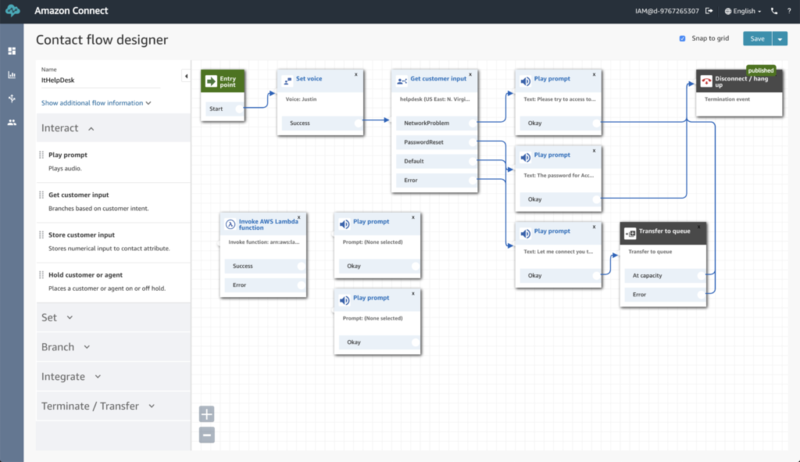Viewport: 800px width, 462px height.
Task: Click the IAM@d-9767265307 user label
Action: 667,11
